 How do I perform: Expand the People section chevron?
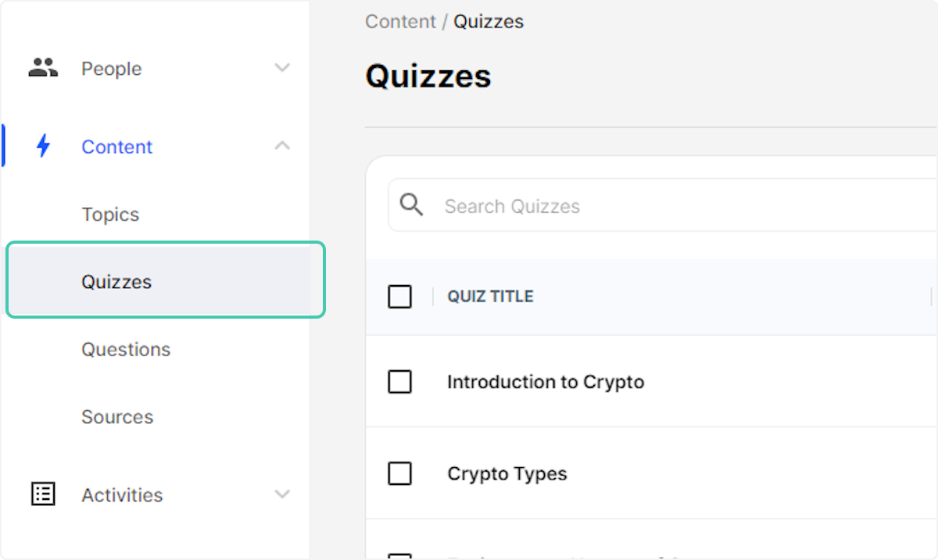(282, 68)
